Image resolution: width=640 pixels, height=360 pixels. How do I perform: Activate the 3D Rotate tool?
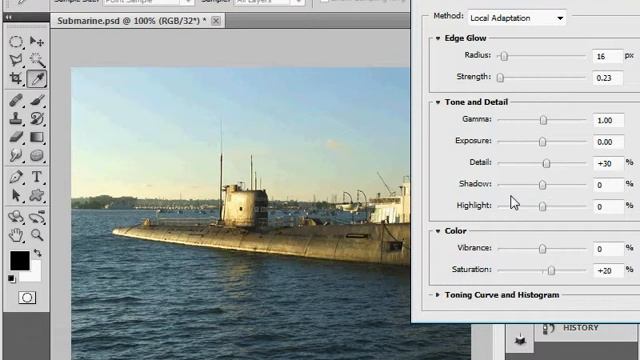click(x=16, y=217)
